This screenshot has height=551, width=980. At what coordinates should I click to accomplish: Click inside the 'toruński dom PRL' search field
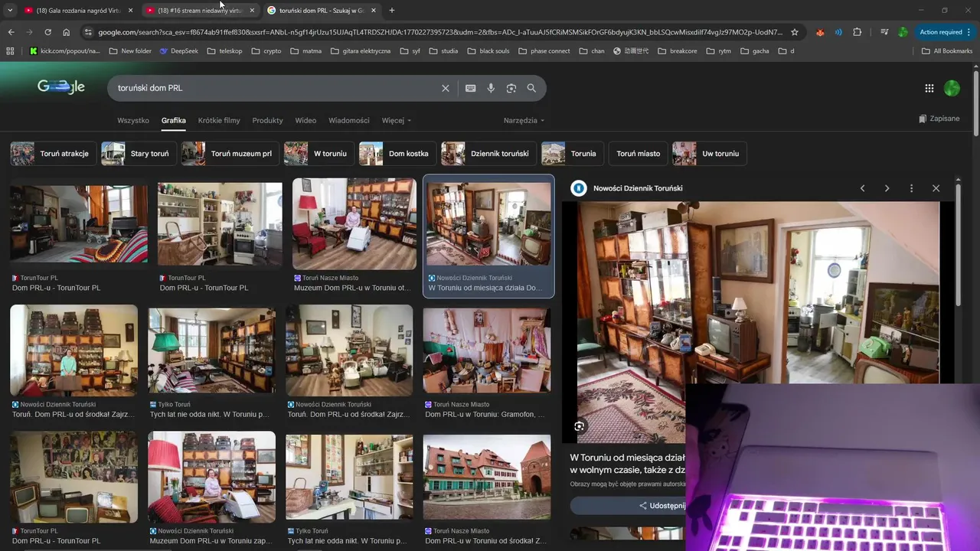coord(276,88)
